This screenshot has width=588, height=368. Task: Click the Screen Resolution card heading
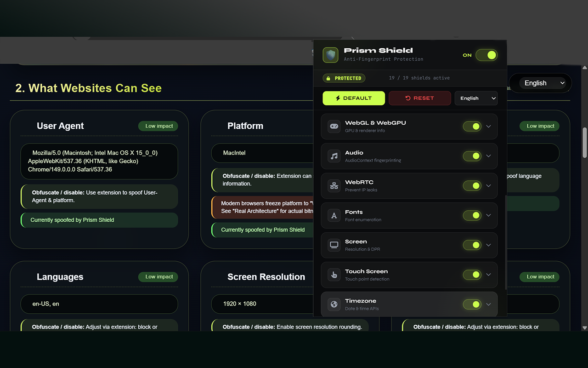[266, 277]
